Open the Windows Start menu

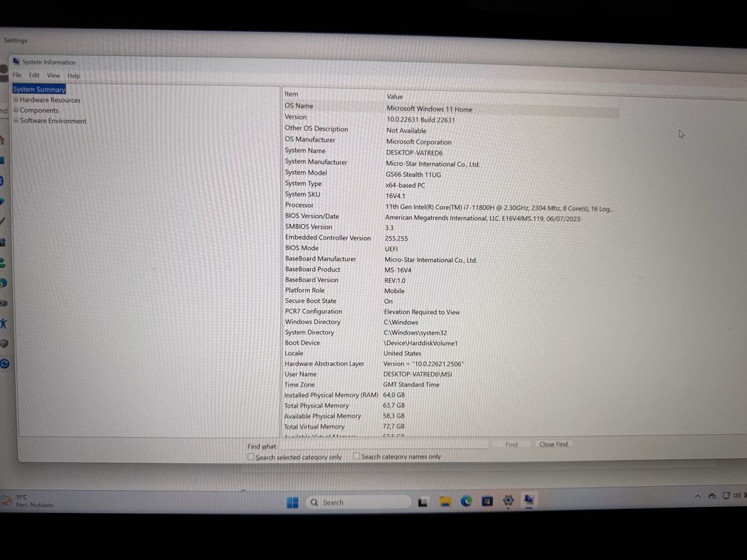(293, 503)
